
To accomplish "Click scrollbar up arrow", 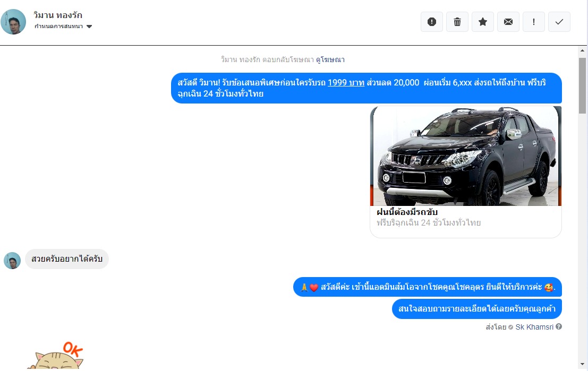I will 582,50.
